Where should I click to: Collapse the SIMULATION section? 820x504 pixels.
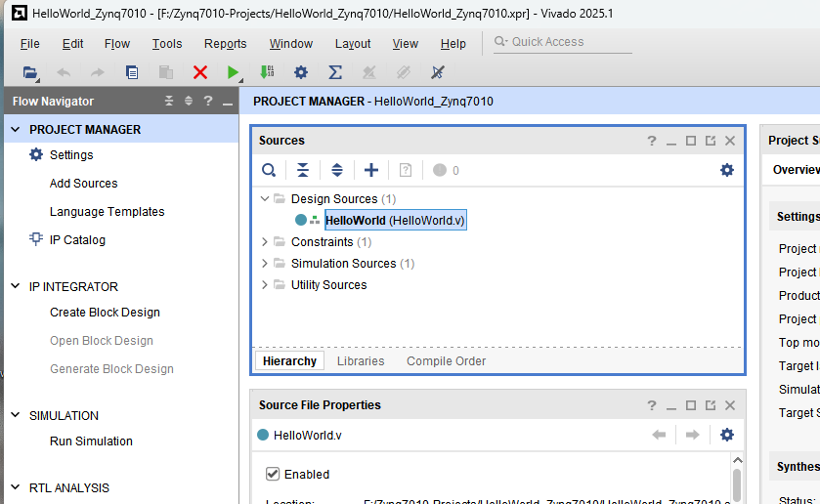point(16,415)
